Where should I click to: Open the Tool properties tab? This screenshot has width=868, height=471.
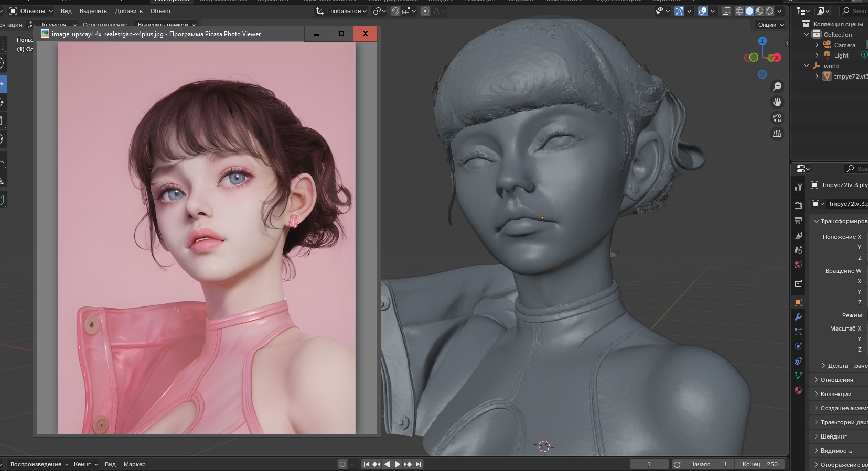[x=798, y=187]
